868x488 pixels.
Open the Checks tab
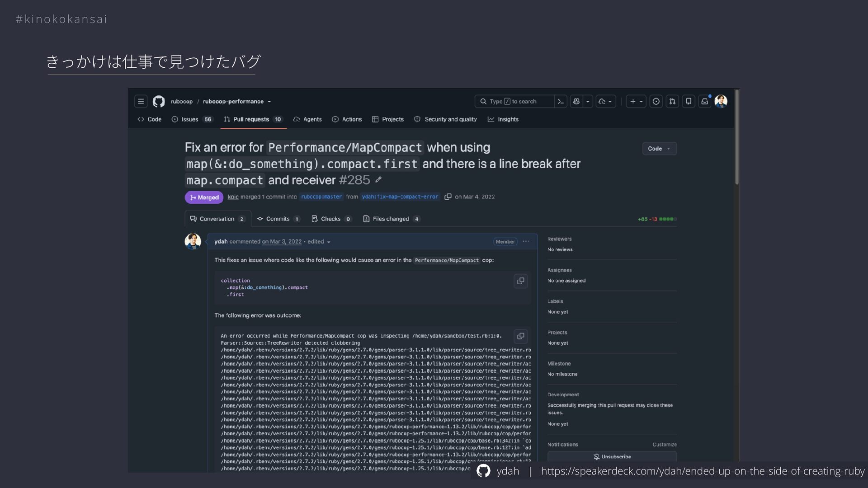[331, 219]
